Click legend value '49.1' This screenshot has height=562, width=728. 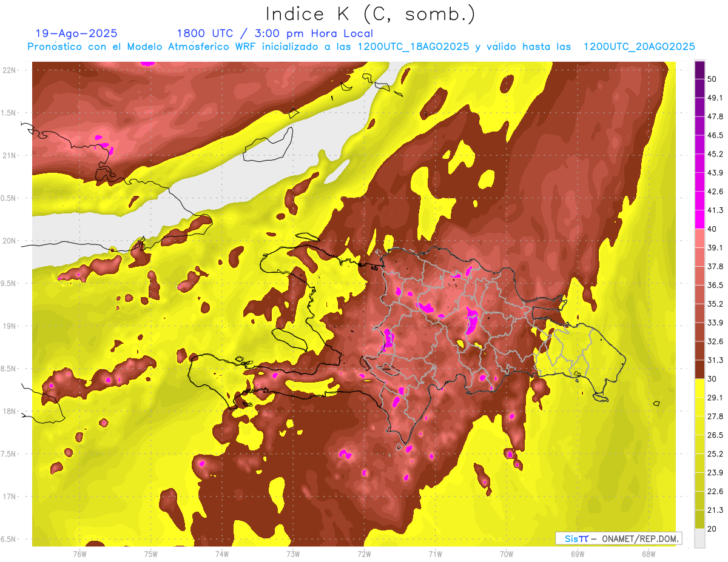pyautogui.click(x=715, y=98)
